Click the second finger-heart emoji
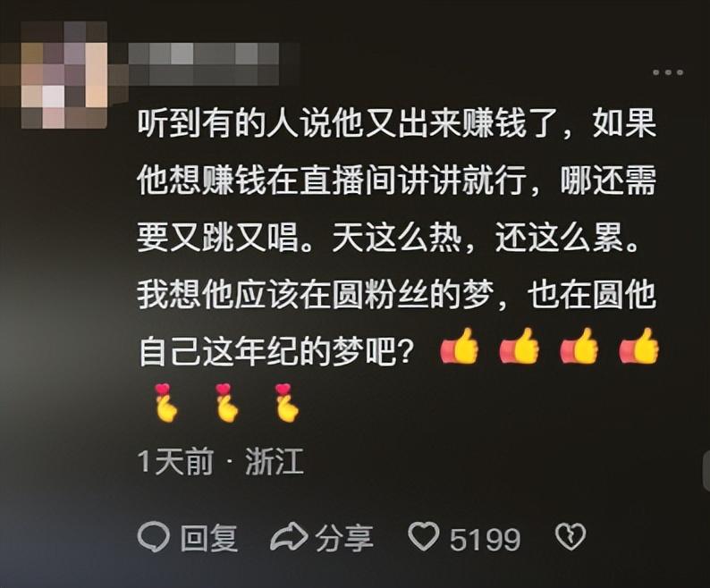The image size is (710, 588). click(x=226, y=403)
